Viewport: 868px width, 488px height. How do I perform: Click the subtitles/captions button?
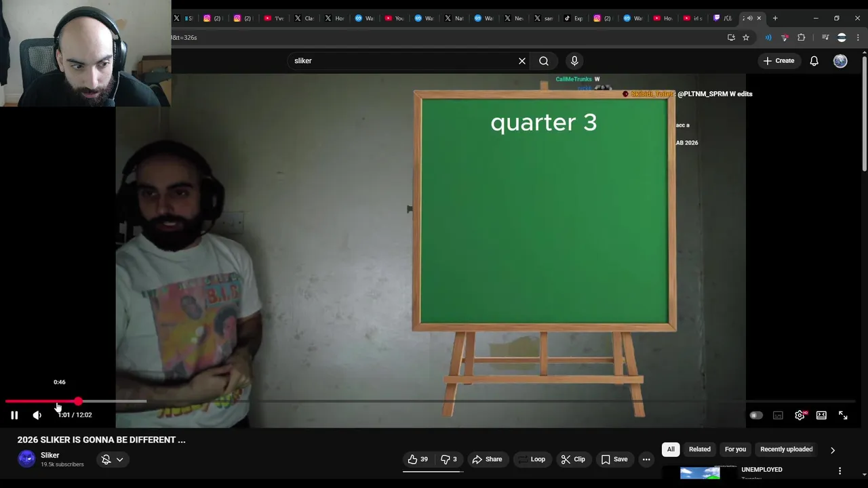pos(778,415)
